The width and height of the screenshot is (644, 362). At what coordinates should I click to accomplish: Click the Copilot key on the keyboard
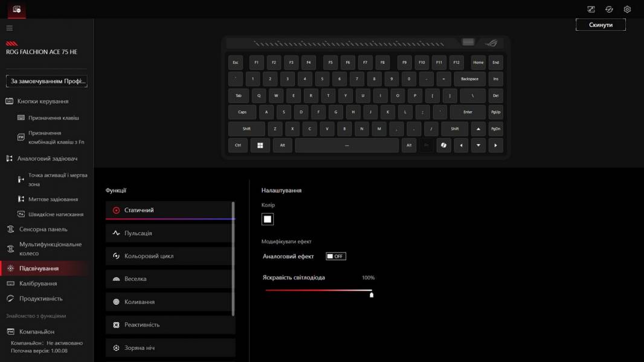(443, 145)
